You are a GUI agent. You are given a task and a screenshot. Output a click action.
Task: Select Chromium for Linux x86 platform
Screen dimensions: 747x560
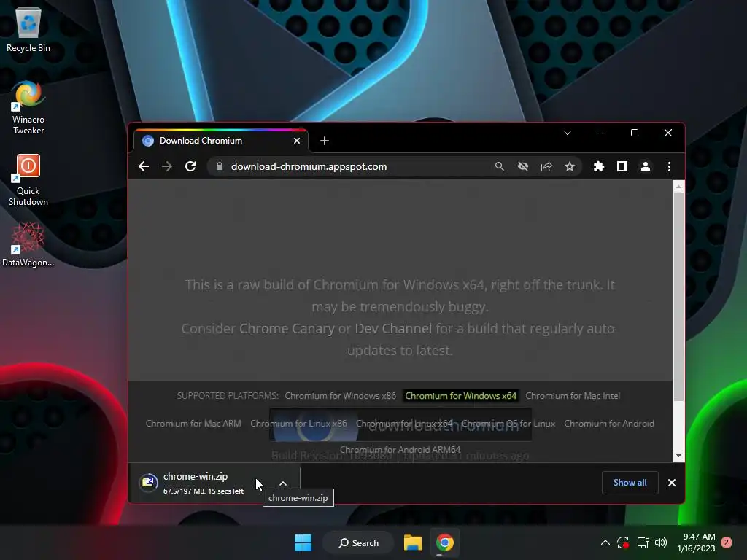click(x=298, y=424)
